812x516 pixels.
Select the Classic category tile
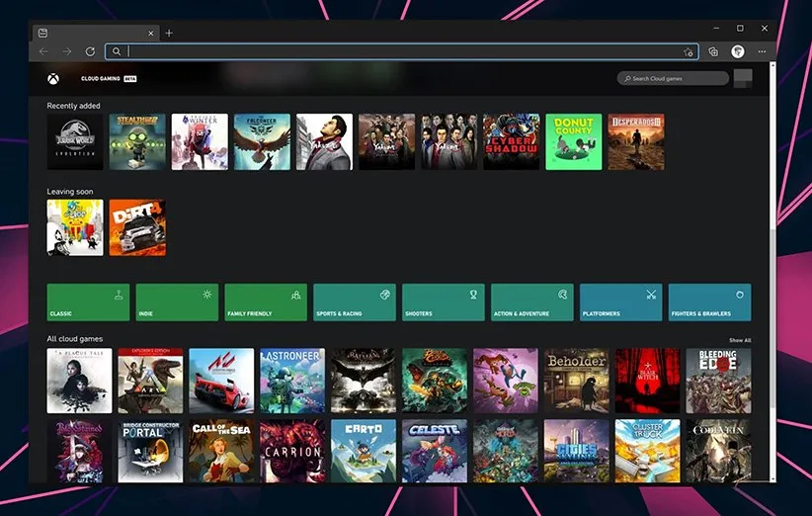88,302
